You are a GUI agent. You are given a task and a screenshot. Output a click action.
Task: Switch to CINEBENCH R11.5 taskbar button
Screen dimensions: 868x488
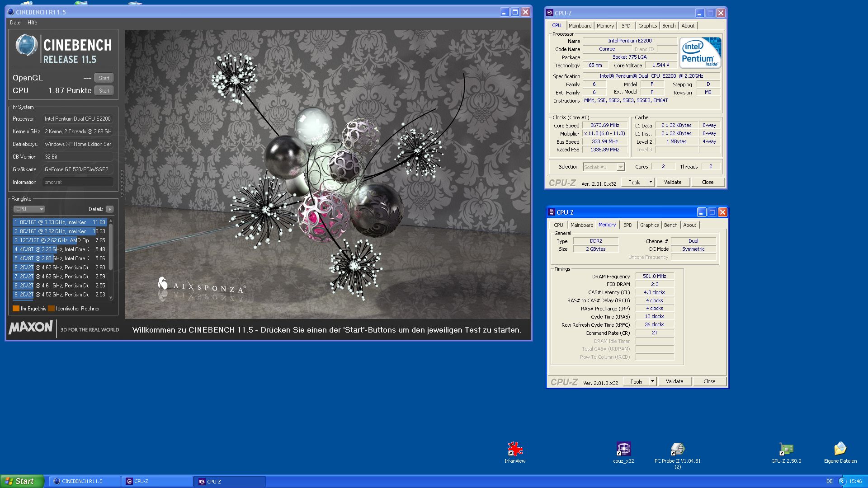click(85, 482)
